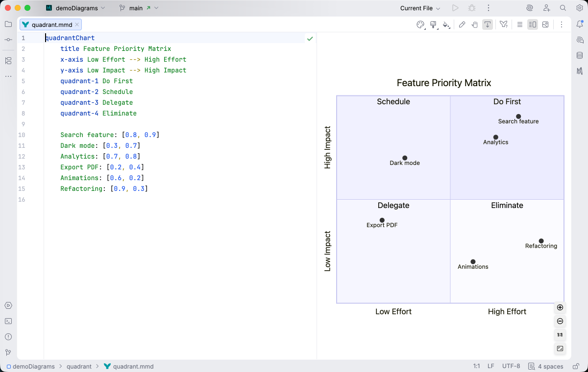
Task: Open the Mermaid tool window
Action: coord(580,71)
